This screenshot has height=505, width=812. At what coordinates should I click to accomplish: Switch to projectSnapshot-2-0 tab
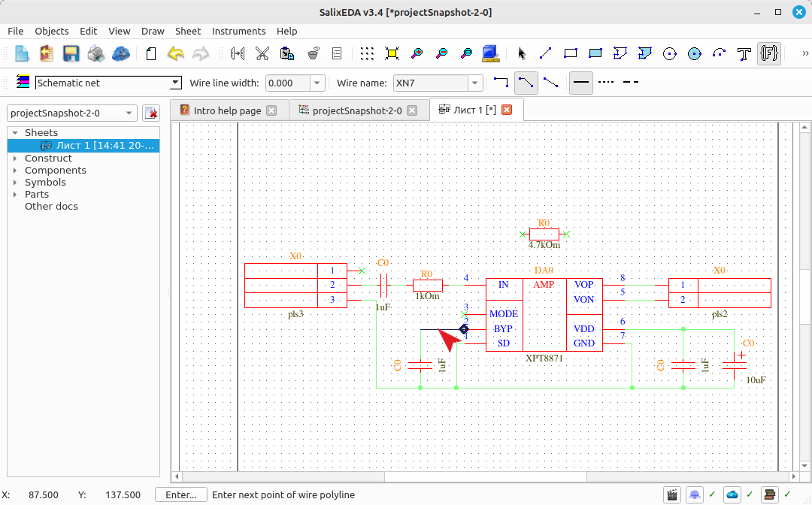[357, 110]
